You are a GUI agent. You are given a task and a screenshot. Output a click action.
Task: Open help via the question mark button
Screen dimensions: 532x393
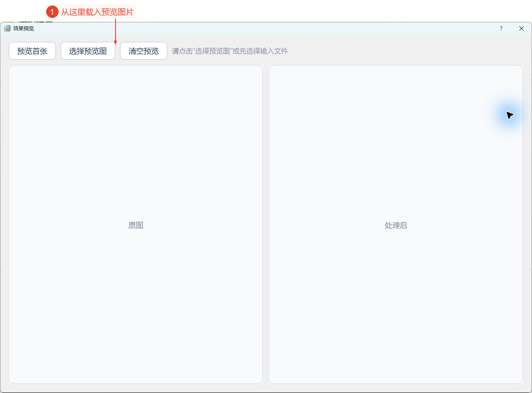coord(501,28)
